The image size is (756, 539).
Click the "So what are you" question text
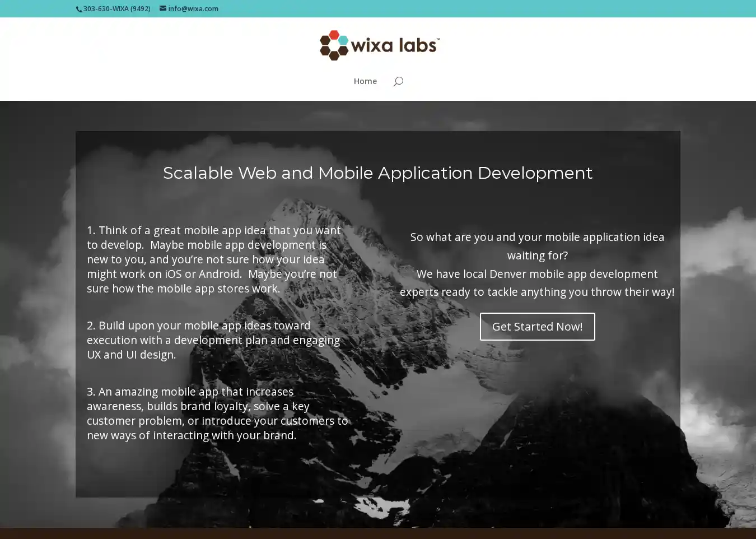point(537,246)
